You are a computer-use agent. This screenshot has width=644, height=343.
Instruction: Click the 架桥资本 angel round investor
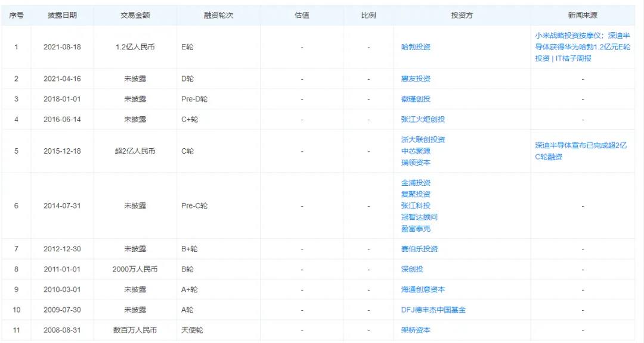(x=416, y=330)
